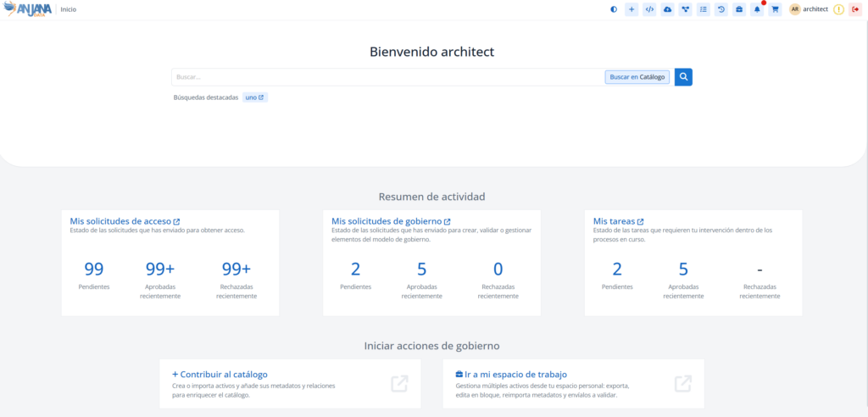Open the featured search 'uno'

point(254,97)
